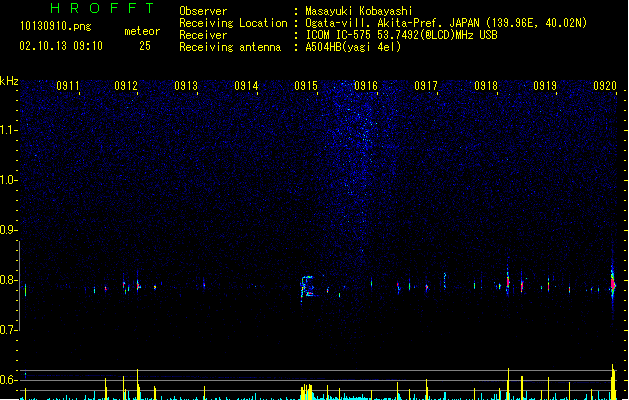Click the 0911 time marker

pos(68,86)
